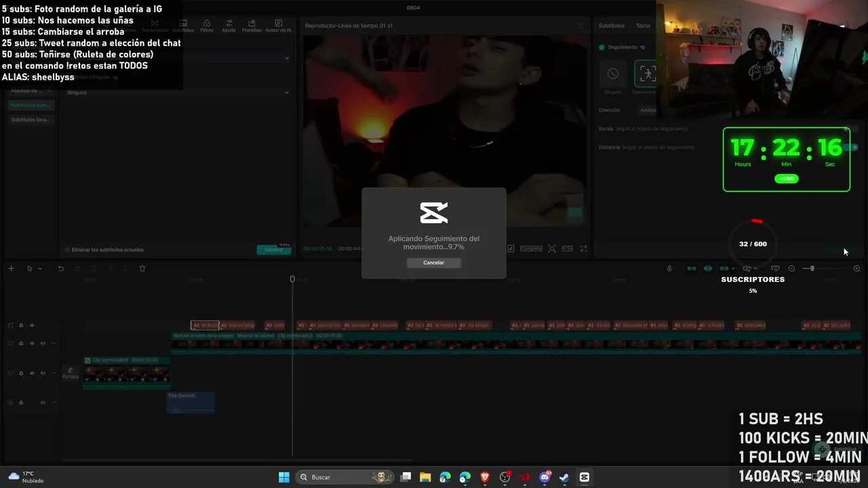This screenshot has height=488, width=868.
Task: Open the aspect ratio button in player
Action: (567, 249)
